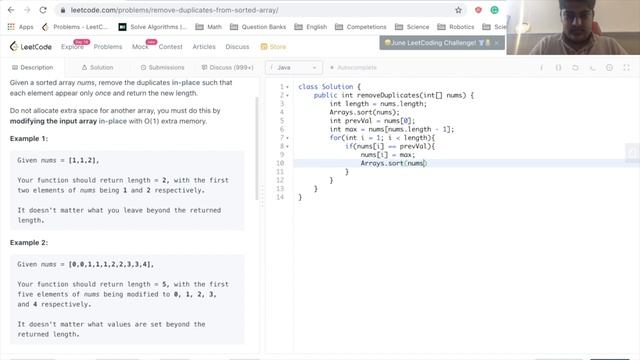This screenshot has width=640, height=360.
Task: Open the Java language dropdown
Action: (x=294, y=67)
